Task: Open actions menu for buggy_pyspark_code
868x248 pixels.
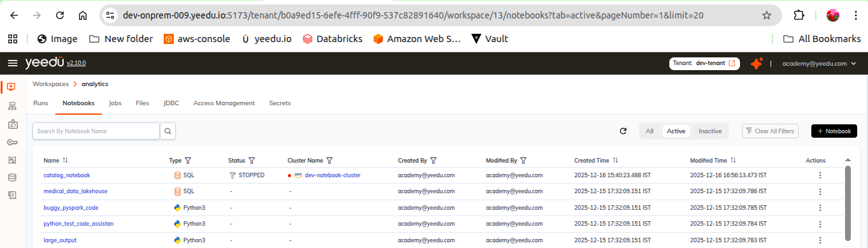Action: tap(820, 207)
